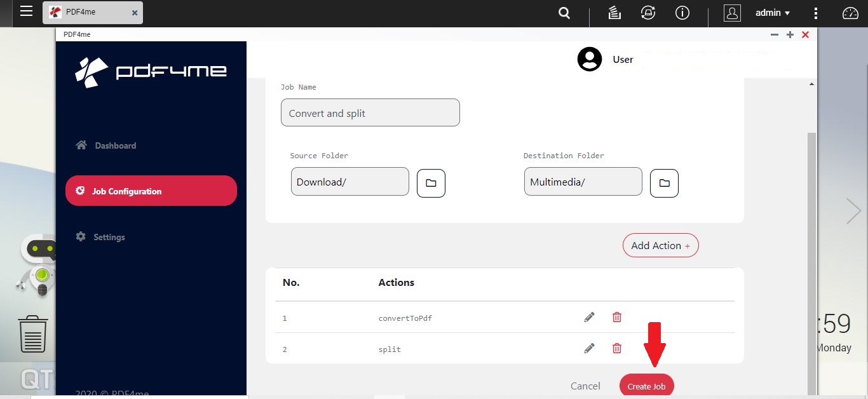Minimize the PDF4me window
Screen dimensions: 868x399
click(775, 34)
